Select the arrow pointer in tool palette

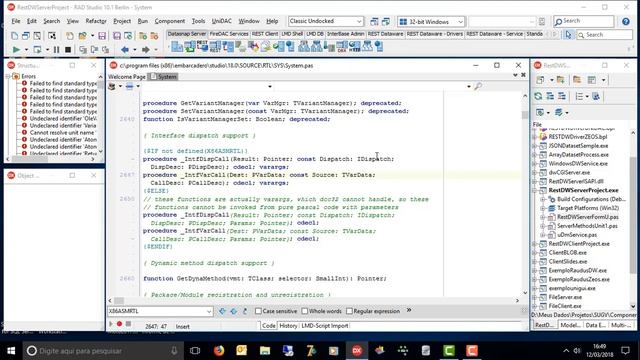(568, 35)
